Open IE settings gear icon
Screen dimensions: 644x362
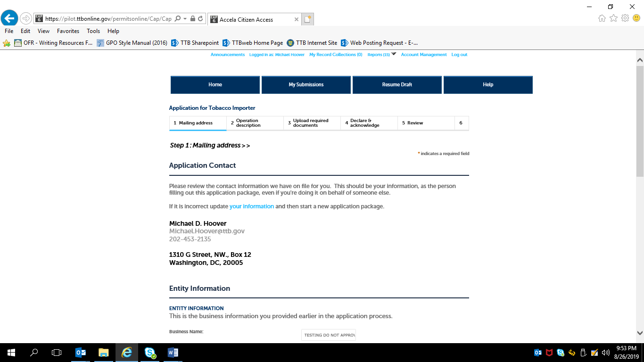(625, 18)
